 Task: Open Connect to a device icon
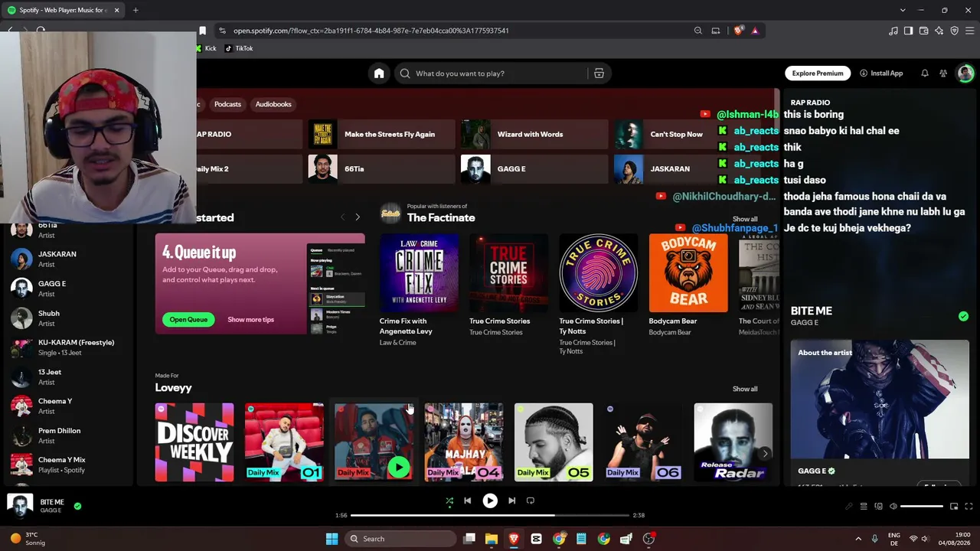(x=878, y=507)
